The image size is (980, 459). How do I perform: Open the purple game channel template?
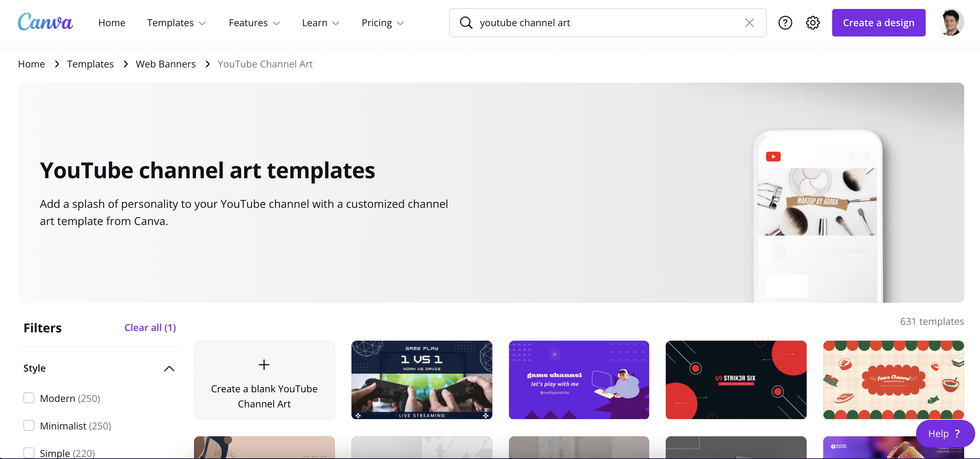579,380
